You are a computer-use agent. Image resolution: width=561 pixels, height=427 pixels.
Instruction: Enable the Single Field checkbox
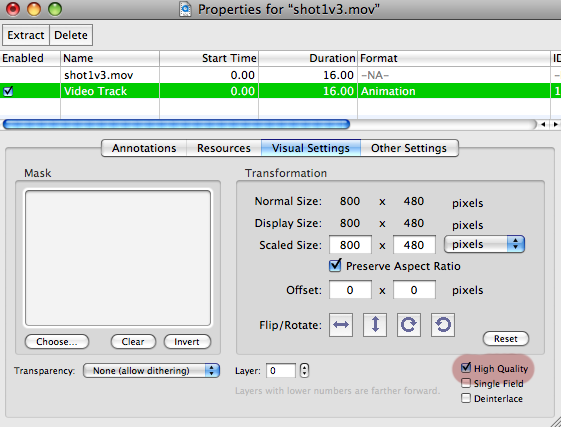click(466, 383)
